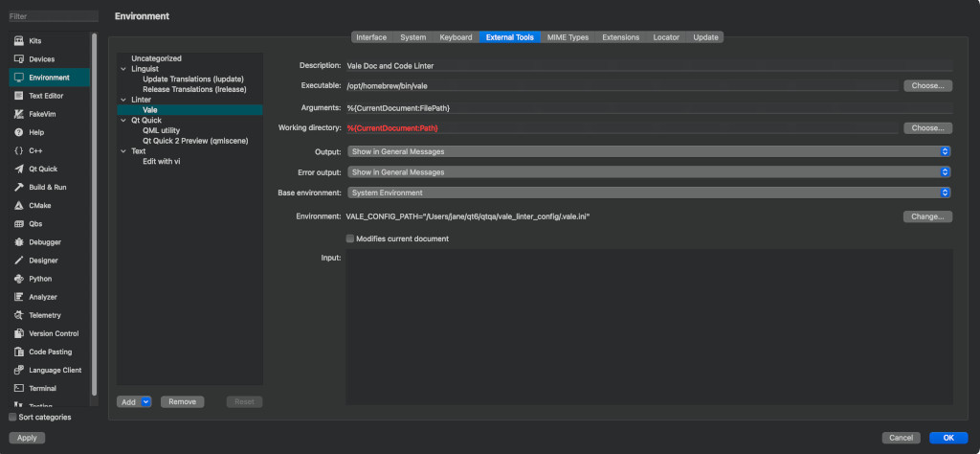Select the Qt Quick category icon
The width and height of the screenshot is (980, 454).
point(18,169)
